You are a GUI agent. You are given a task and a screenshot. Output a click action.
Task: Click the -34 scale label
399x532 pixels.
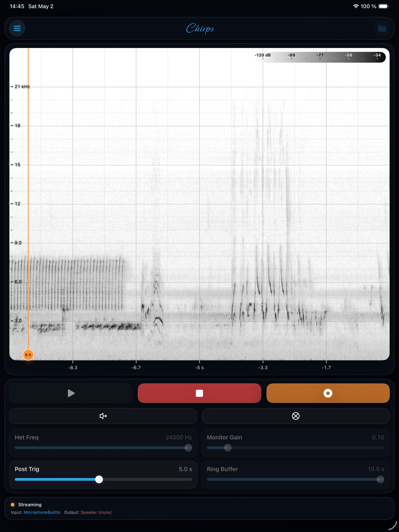[x=377, y=55]
